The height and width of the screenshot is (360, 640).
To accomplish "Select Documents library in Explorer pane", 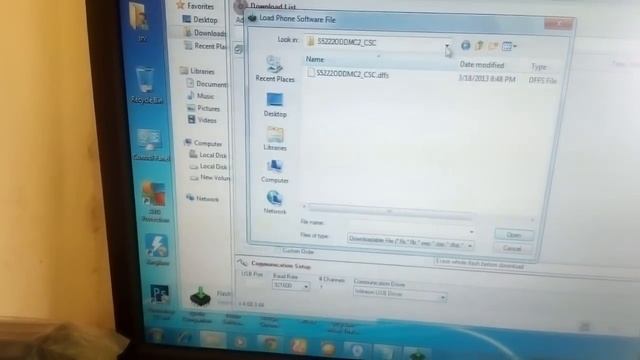I will (207, 84).
